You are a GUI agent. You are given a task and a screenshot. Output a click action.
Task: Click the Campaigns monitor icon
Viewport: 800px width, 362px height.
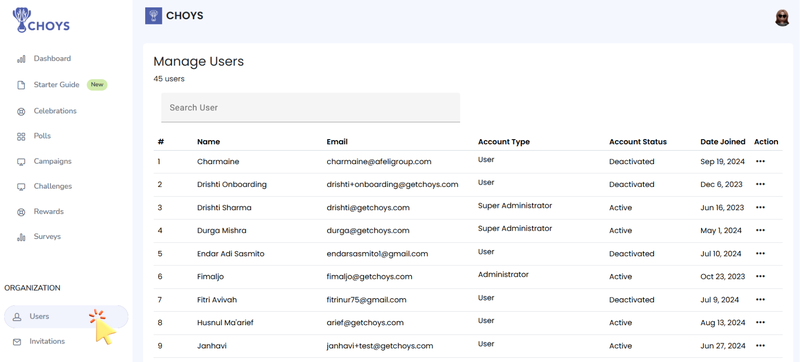(21, 162)
